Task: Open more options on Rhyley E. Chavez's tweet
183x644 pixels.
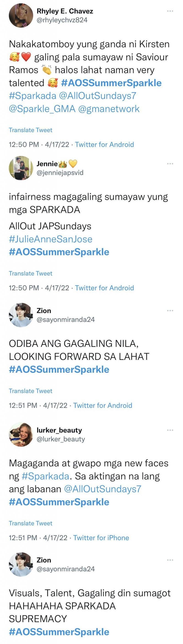Action: point(170,11)
